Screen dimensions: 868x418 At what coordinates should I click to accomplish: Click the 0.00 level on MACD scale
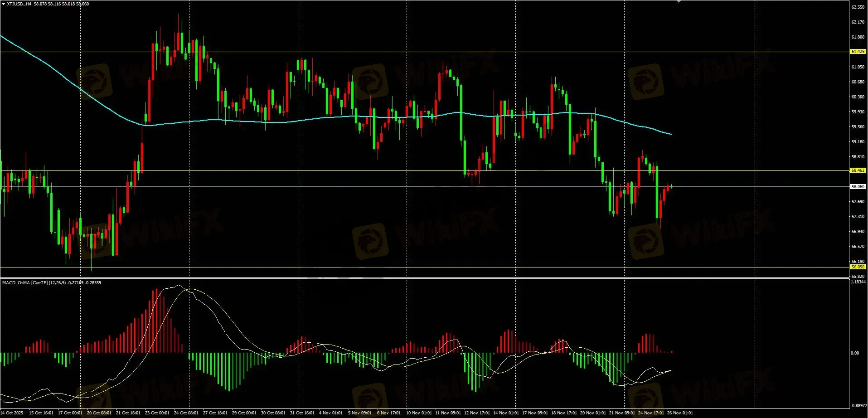854,353
